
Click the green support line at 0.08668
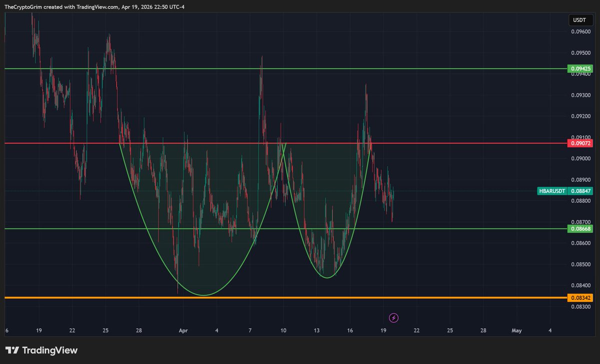point(475,229)
